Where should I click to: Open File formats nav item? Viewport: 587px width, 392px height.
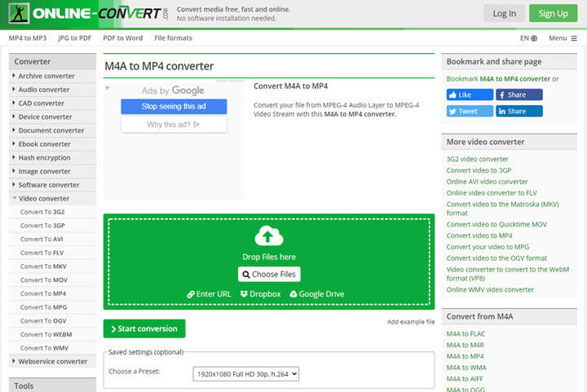[x=173, y=38]
